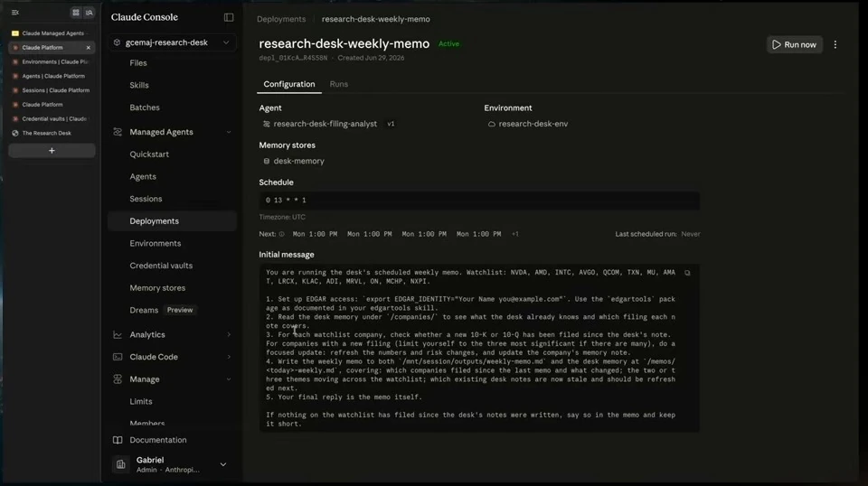The height and width of the screenshot is (486, 868).
Task: Show additional run times via +1
Action: point(514,234)
